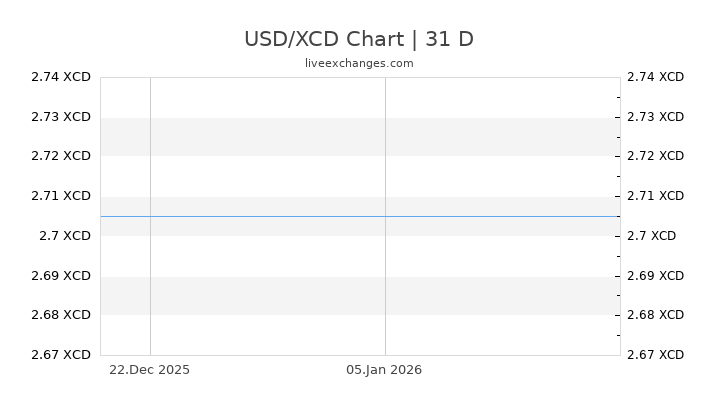Select the 05.Jan 2026 date label
Screen dimensions: 720x405
click(384, 369)
